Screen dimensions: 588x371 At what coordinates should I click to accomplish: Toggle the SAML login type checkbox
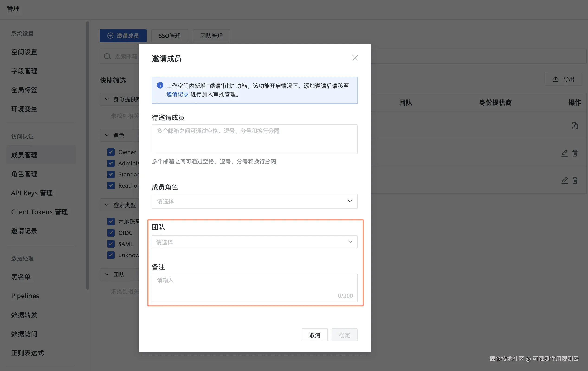pos(111,244)
